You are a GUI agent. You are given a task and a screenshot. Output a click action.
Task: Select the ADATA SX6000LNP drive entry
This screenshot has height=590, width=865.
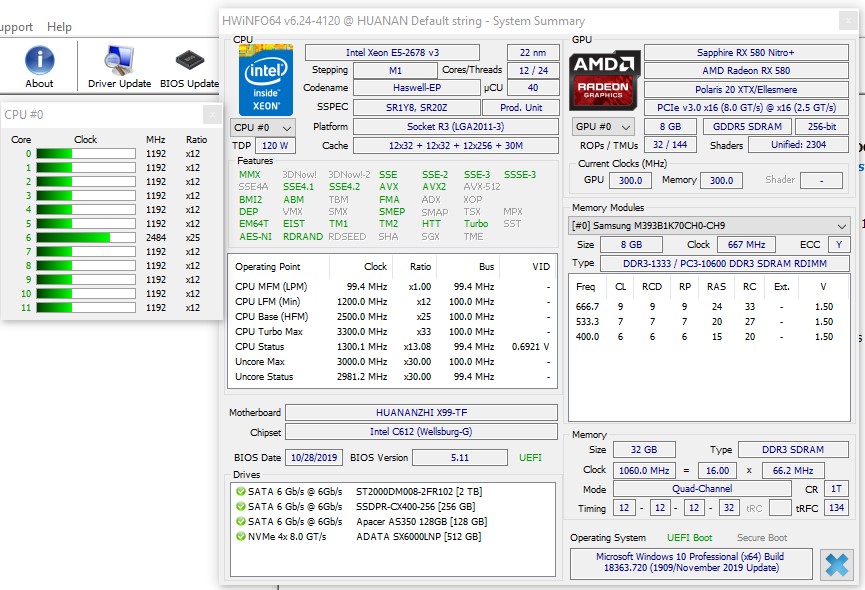[418, 536]
